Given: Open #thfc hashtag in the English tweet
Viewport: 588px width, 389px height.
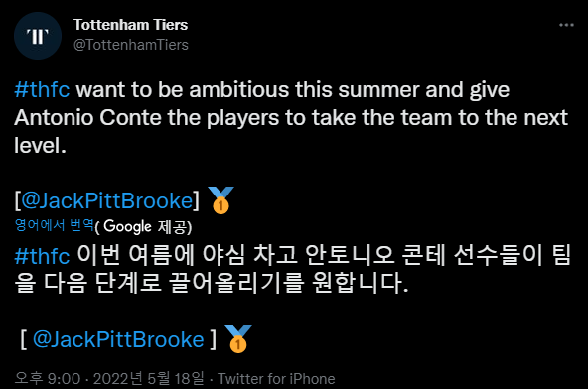Looking at the screenshot, I should click(x=42, y=90).
